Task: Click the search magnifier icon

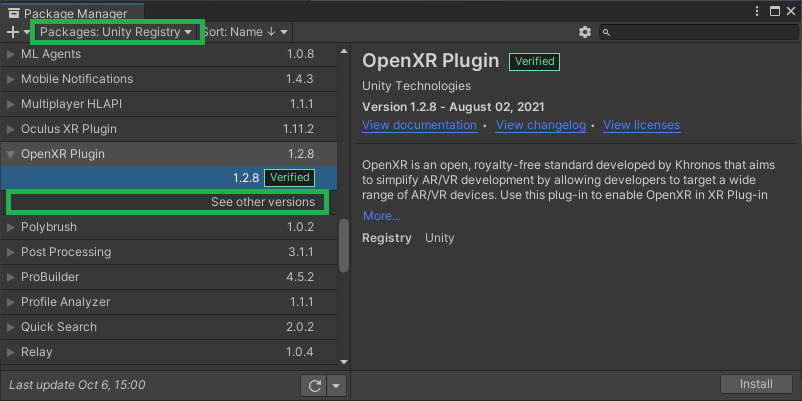Action: coord(607,33)
